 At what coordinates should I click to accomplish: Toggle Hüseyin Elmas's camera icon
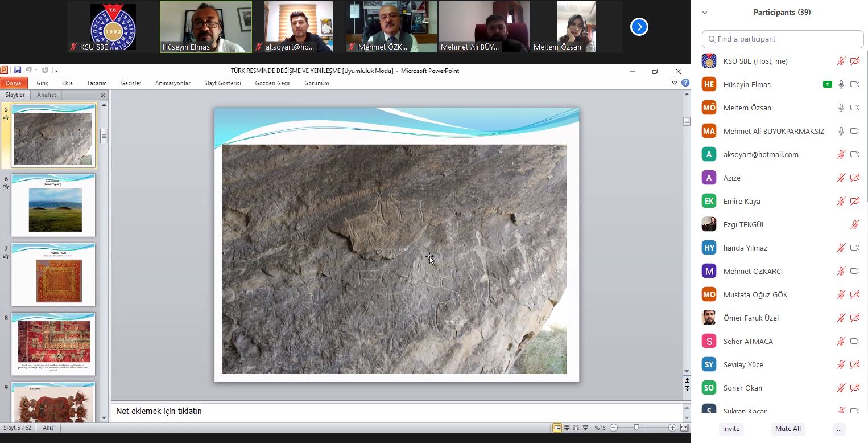(x=854, y=84)
